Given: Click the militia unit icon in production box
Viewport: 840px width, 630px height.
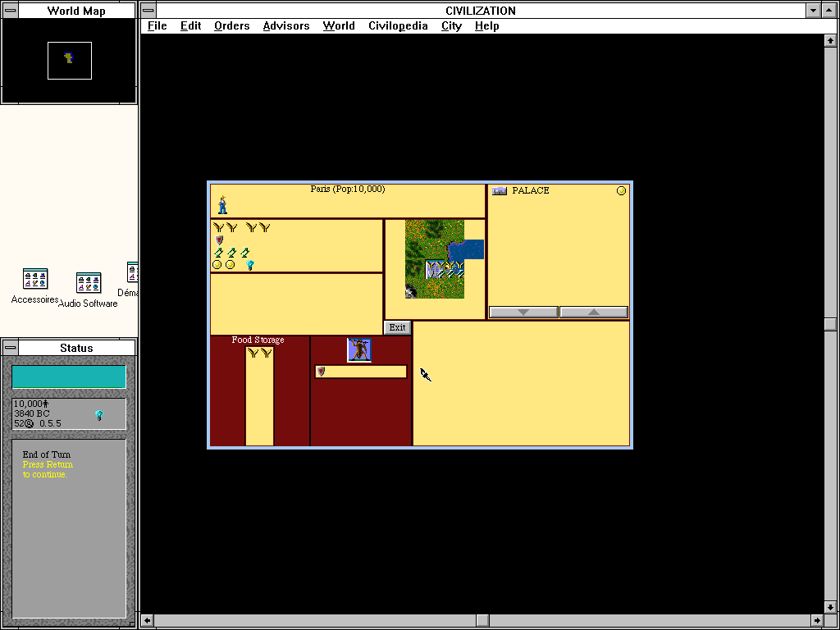Looking at the screenshot, I should pos(359,349).
